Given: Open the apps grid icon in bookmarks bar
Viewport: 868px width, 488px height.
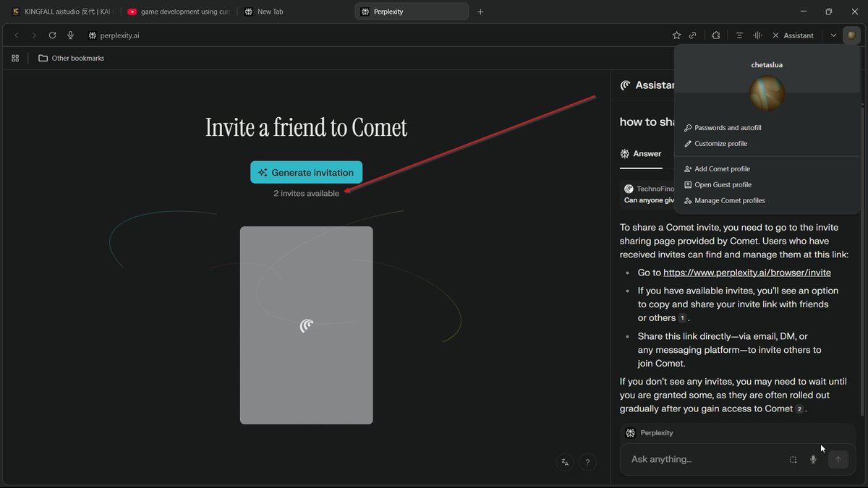Looking at the screenshot, I should point(15,58).
